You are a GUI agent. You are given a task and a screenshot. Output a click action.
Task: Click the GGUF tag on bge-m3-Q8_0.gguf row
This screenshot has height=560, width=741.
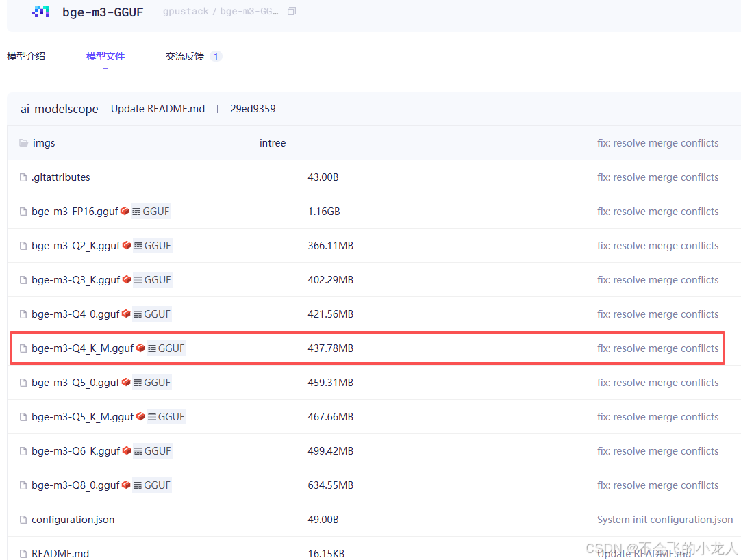pos(152,485)
